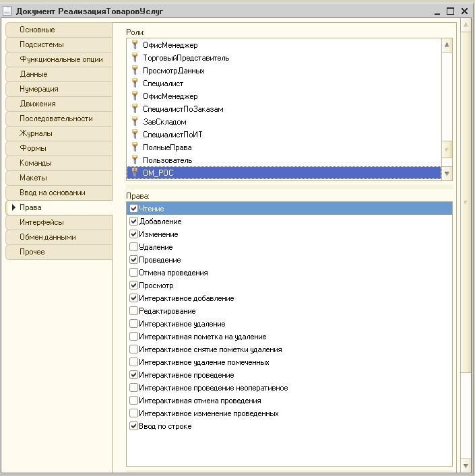Click the key icon beside ЗавСкладом role
475x476 pixels.
point(135,121)
